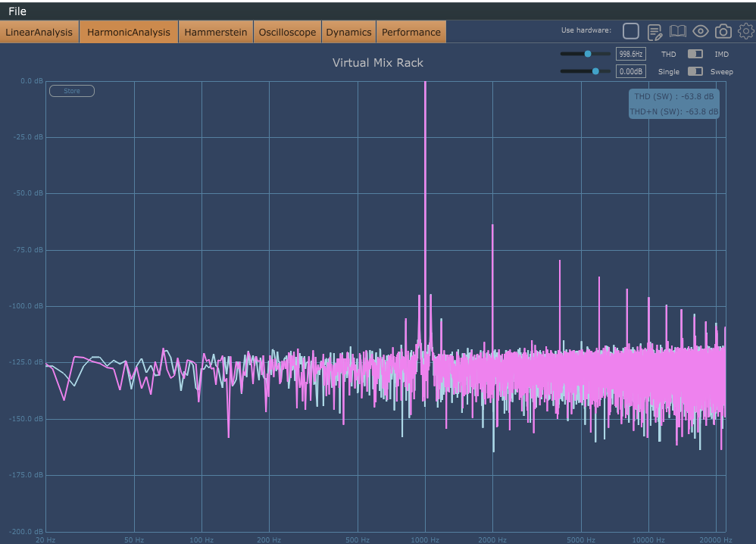Toggle the Single / Sweep switch

tap(695, 71)
